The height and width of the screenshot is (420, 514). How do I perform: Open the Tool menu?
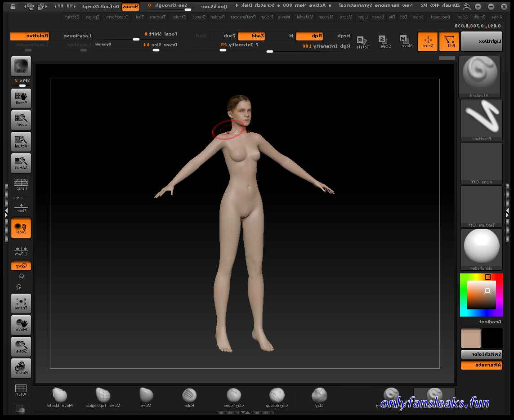point(140,17)
